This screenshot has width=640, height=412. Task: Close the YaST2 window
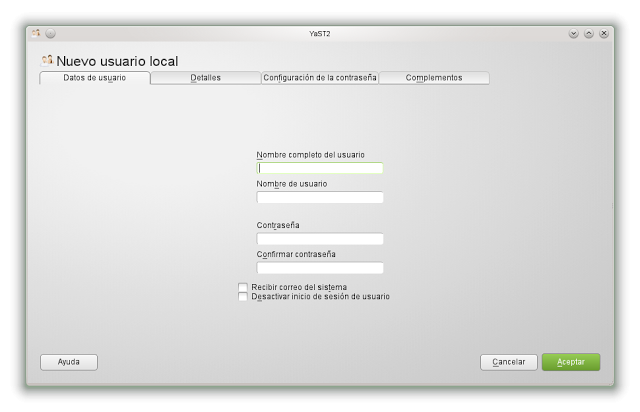(604, 33)
